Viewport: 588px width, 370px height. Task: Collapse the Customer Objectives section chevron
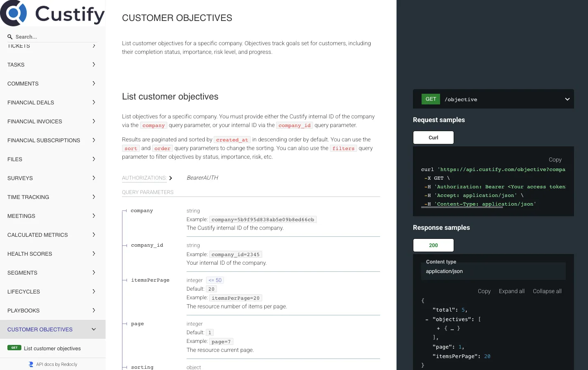[94, 329]
